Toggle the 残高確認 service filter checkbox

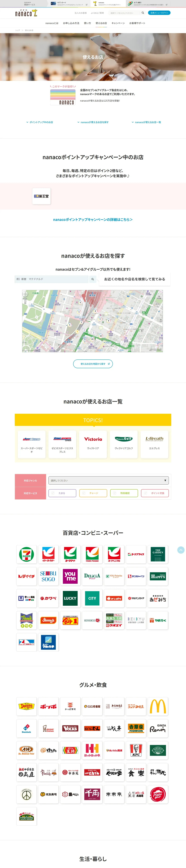tap(124, 493)
